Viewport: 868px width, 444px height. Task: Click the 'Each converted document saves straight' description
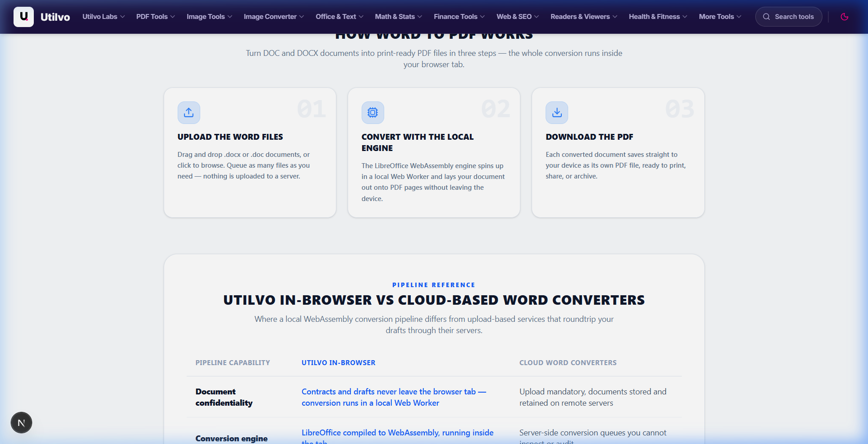pyautogui.click(x=615, y=165)
